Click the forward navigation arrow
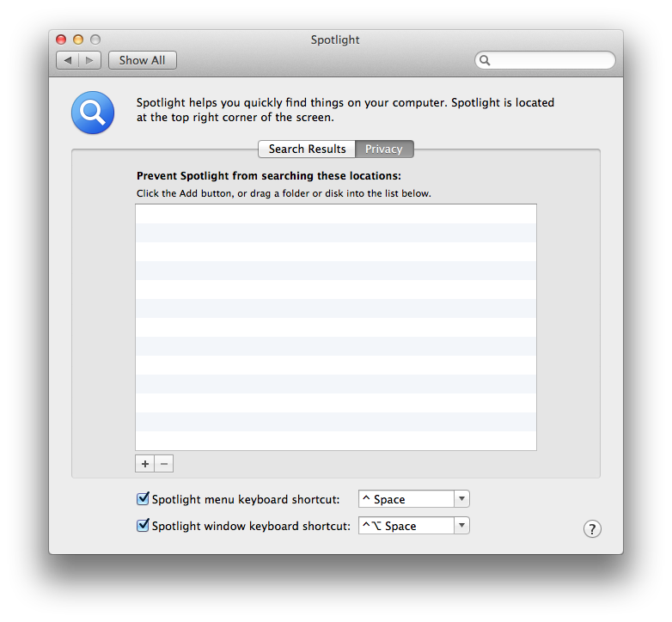 coord(89,60)
